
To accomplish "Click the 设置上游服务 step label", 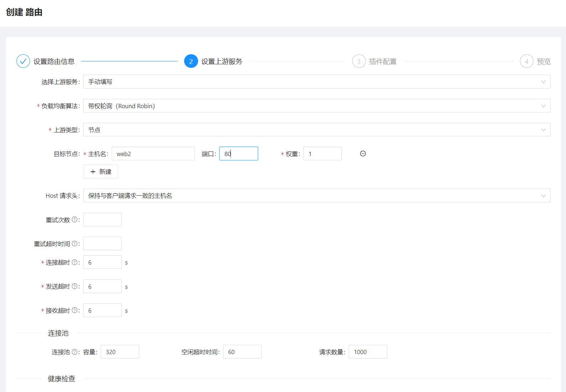I will coord(222,61).
